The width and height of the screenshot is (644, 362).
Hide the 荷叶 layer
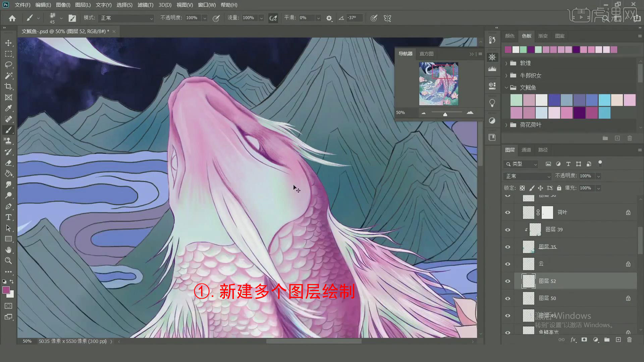point(508,213)
